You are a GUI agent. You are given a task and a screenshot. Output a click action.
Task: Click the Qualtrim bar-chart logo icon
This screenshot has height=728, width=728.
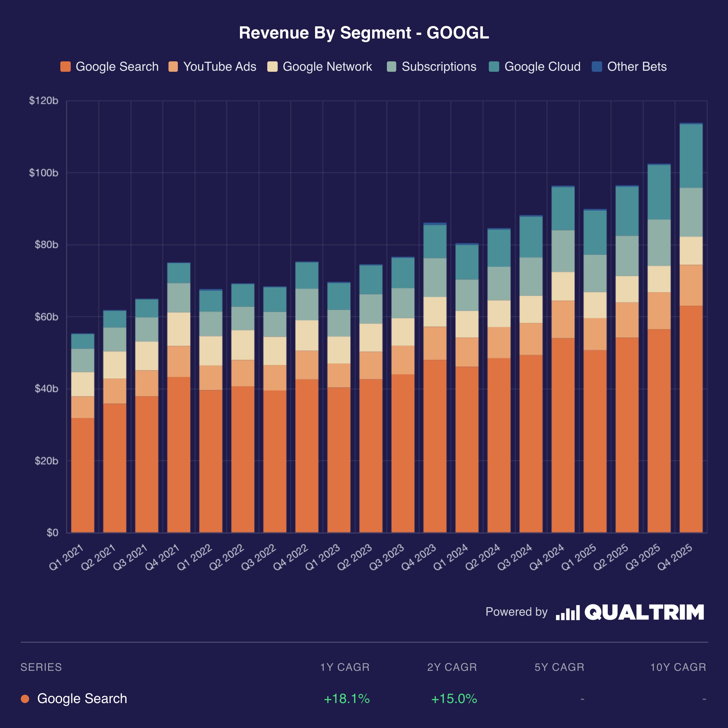(568, 612)
